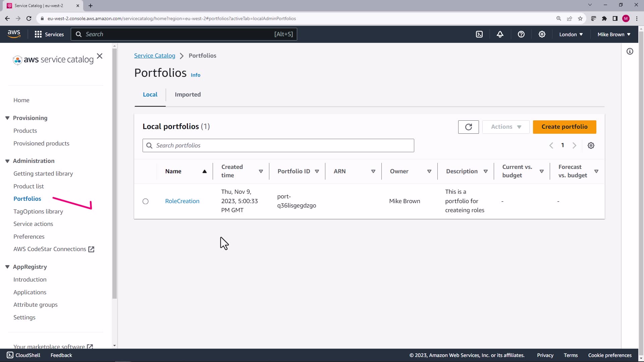Click the Search portfolios input field
644x362 pixels.
pyautogui.click(x=278, y=145)
